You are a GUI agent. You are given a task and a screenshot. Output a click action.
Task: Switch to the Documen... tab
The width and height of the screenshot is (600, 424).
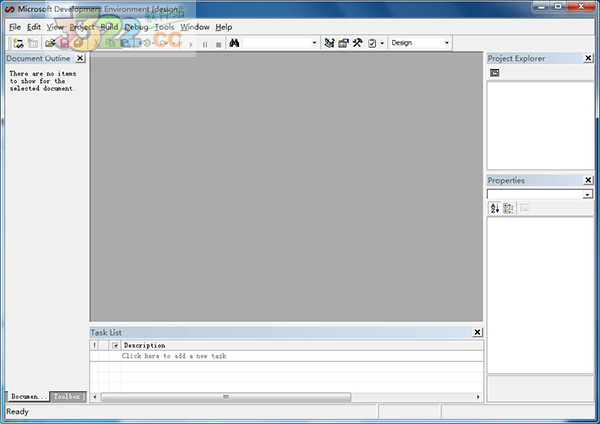pos(28,396)
